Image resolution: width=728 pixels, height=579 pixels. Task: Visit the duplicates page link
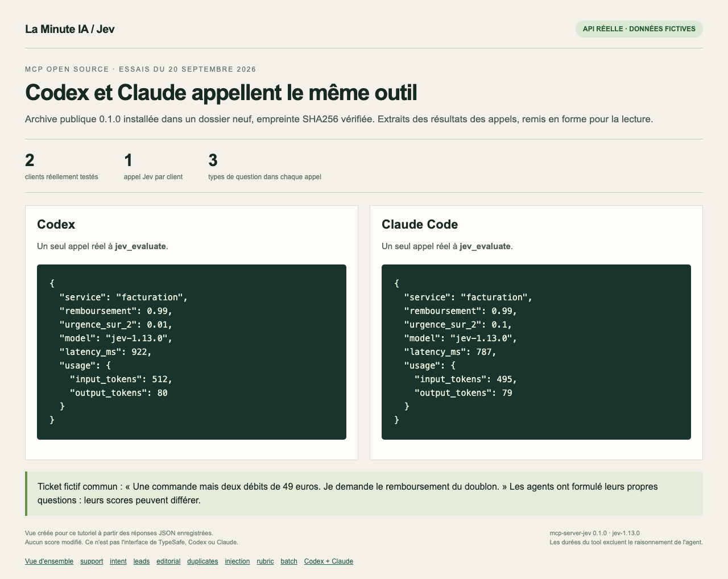(x=202, y=561)
